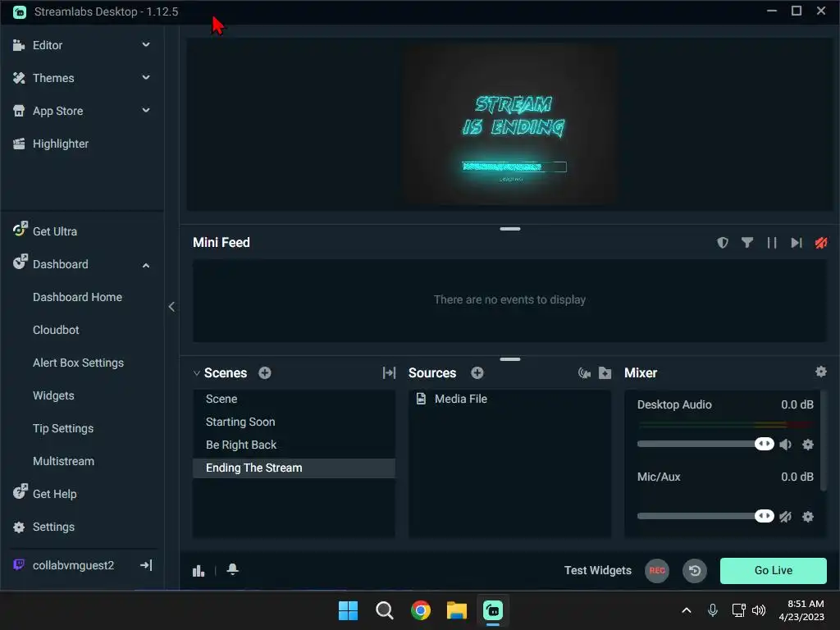Open Dashboard in sidebar
This screenshot has width=840, height=630.
pyautogui.click(x=60, y=264)
